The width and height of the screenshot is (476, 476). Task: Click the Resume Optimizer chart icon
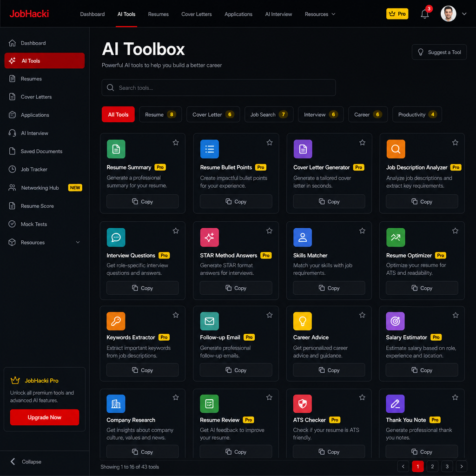396,237
